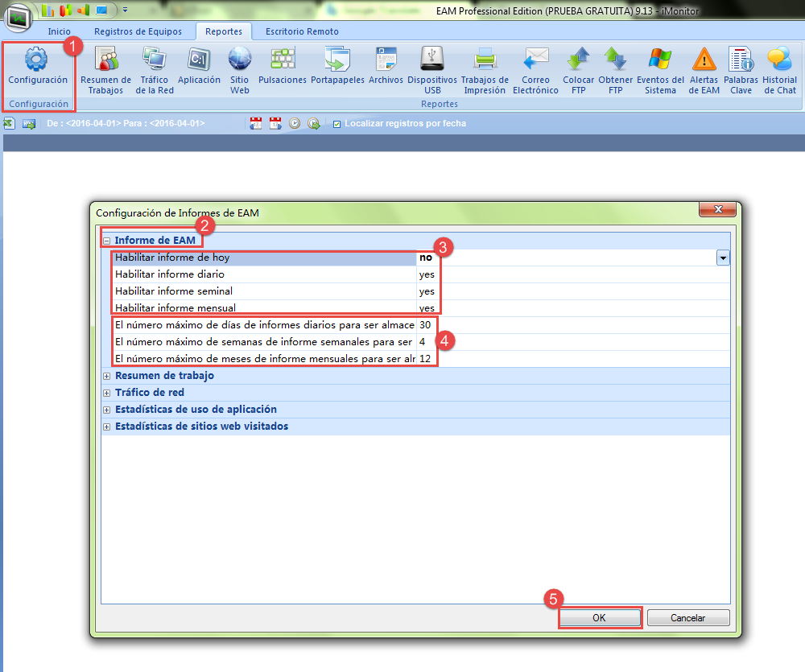The height and width of the screenshot is (672, 805).
Task: Click the Habilitar informe seminal yes value
Action: coord(427,291)
